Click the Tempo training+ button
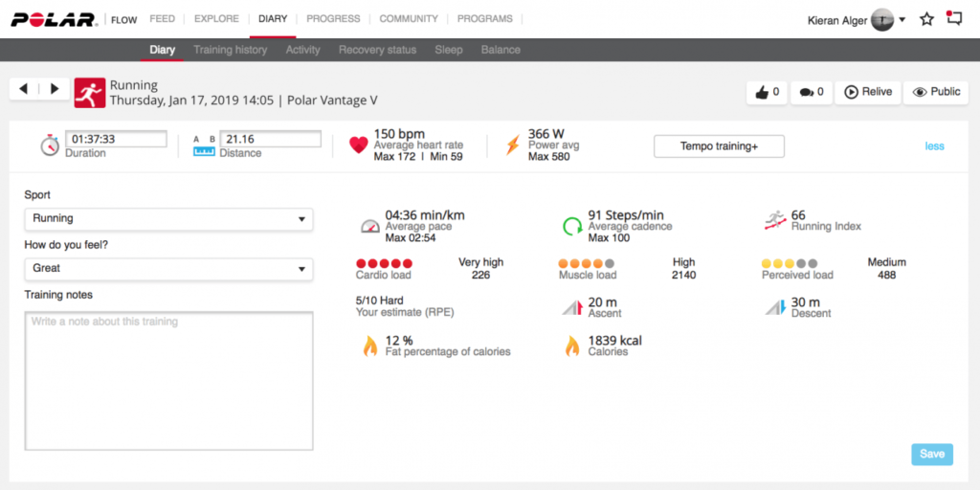 [719, 146]
